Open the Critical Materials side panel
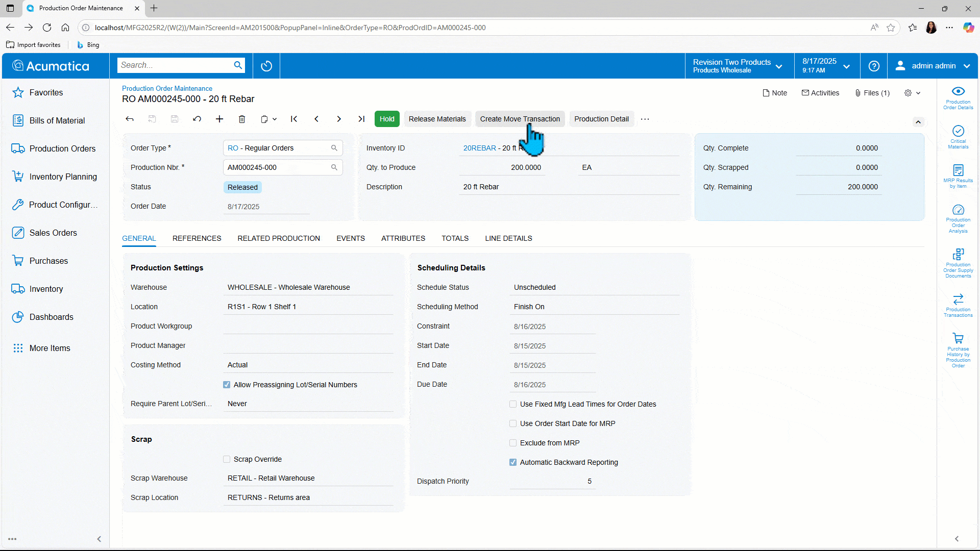 958,135
